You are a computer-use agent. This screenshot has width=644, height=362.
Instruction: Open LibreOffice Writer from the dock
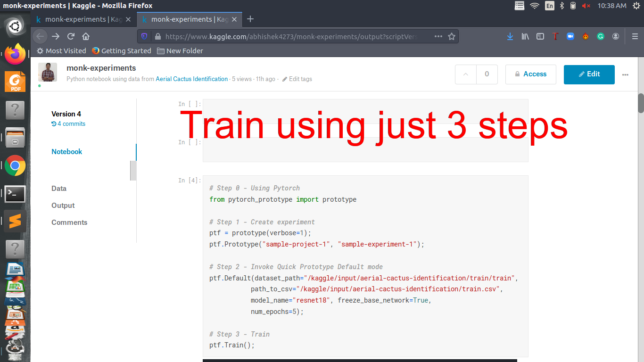pos(15,269)
